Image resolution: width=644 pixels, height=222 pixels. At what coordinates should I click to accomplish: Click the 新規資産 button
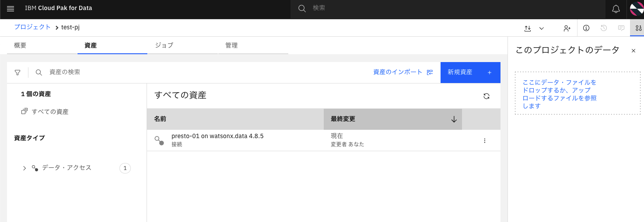[470, 72]
